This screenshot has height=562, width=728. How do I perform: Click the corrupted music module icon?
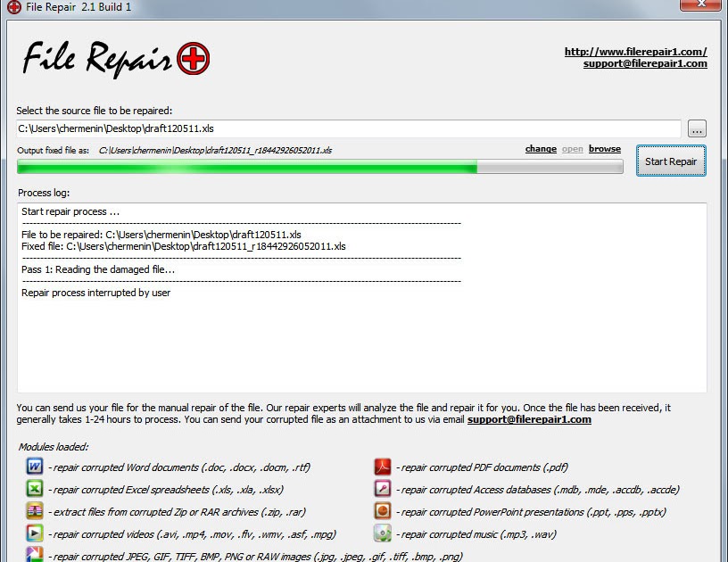383,533
